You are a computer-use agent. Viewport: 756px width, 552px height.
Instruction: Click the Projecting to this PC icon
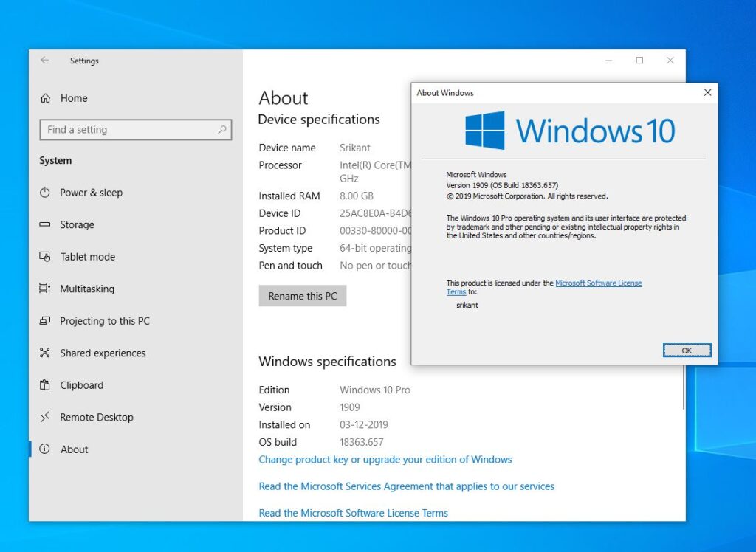45,320
